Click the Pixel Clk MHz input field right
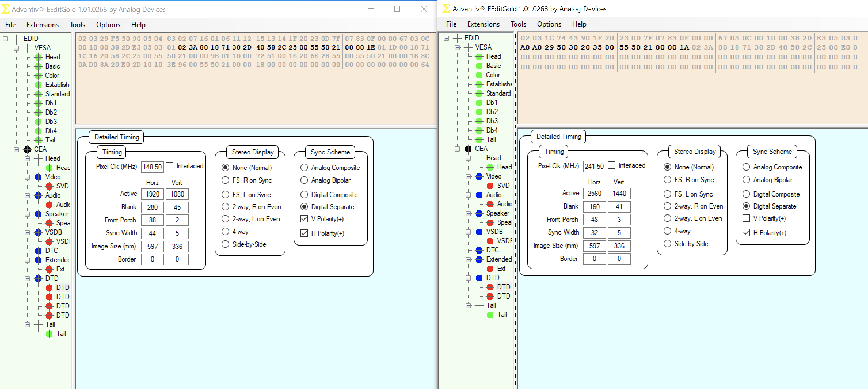Screen dimensions: 868x389 point(593,166)
